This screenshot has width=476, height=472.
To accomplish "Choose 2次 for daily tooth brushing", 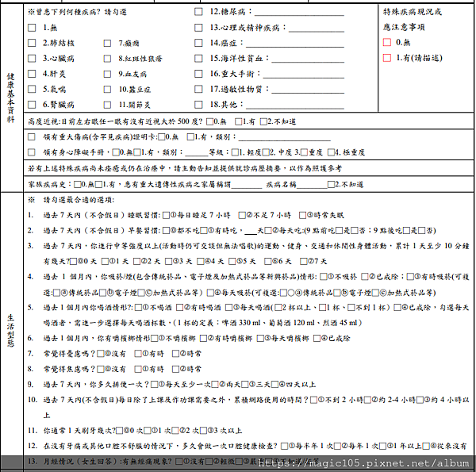I will coord(175,431).
